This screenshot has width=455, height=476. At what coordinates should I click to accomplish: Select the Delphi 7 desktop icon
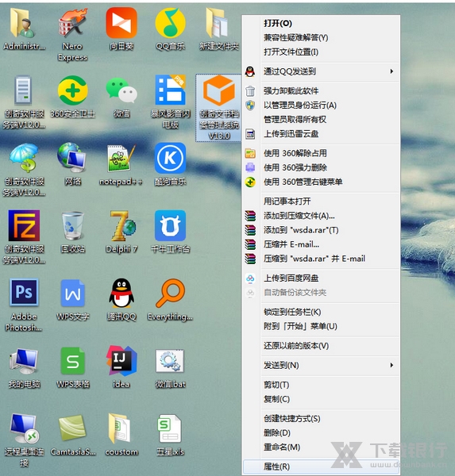click(x=121, y=232)
